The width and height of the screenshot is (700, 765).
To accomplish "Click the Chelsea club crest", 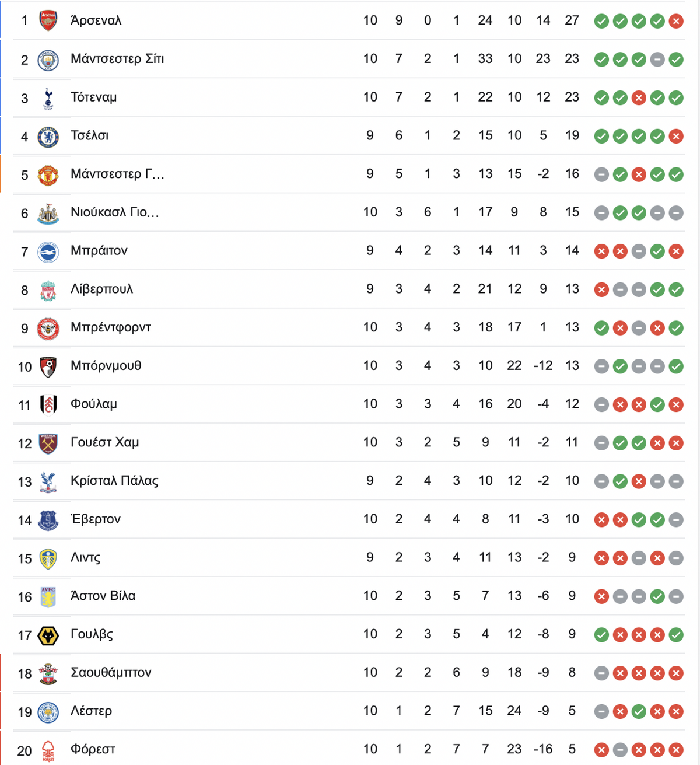I will [48, 137].
